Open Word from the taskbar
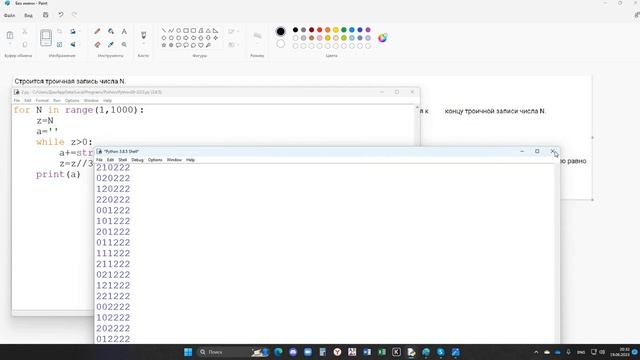640x360 pixels. [367, 352]
